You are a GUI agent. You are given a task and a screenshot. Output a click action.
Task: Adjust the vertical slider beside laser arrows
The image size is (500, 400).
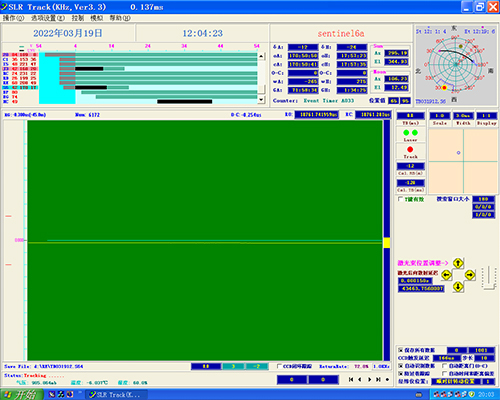(489, 277)
